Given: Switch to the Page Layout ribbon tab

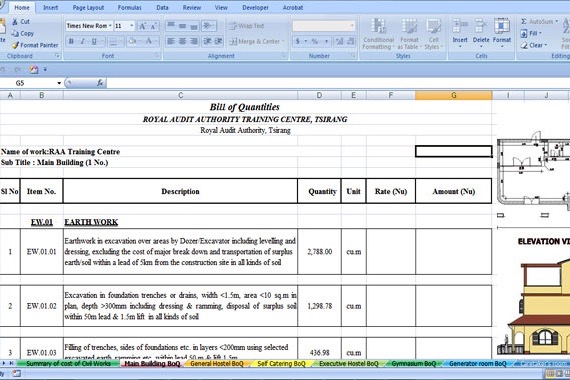Looking at the screenshot, I should pos(88,8).
